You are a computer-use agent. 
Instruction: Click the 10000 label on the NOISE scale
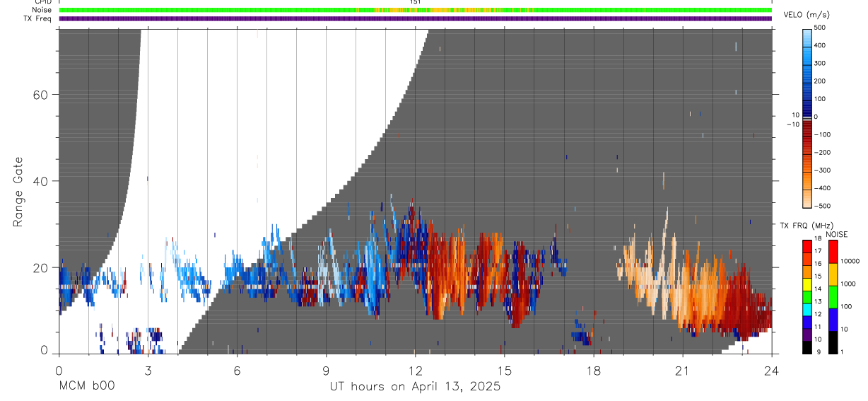click(x=850, y=261)
